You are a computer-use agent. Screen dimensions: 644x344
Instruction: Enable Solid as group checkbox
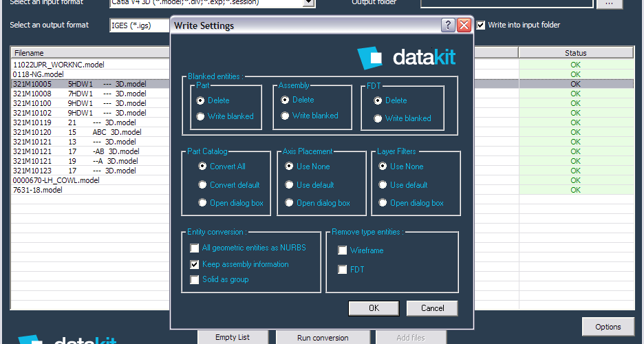pos(195,280)
